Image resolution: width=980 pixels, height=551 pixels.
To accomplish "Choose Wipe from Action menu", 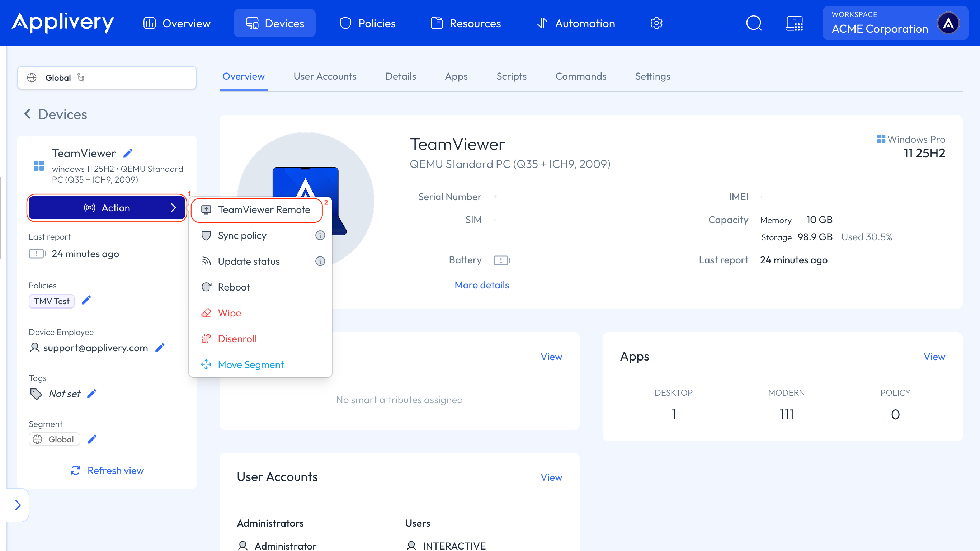I will tap(260, 313).
